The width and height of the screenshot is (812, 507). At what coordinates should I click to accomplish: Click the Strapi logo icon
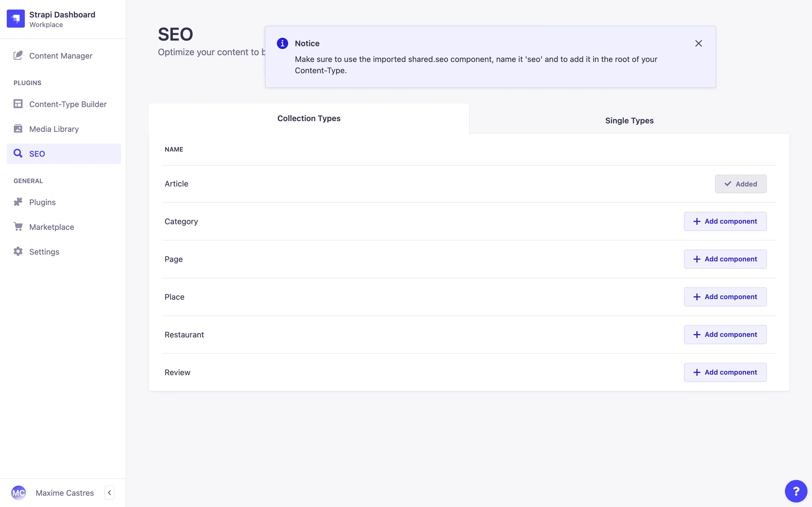16,19
